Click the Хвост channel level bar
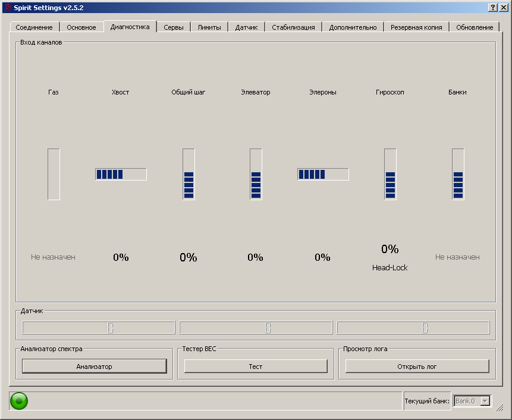Viewport: 512px width, 420px height. click(121, 174)
